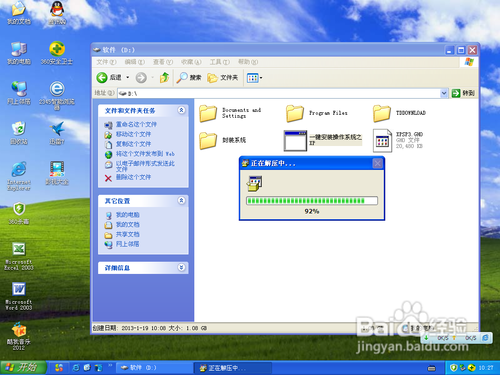The height and width of the screenshot is (375, 500).
Task: Go to 我的电脑 in other places
Action: pos(127,215)
